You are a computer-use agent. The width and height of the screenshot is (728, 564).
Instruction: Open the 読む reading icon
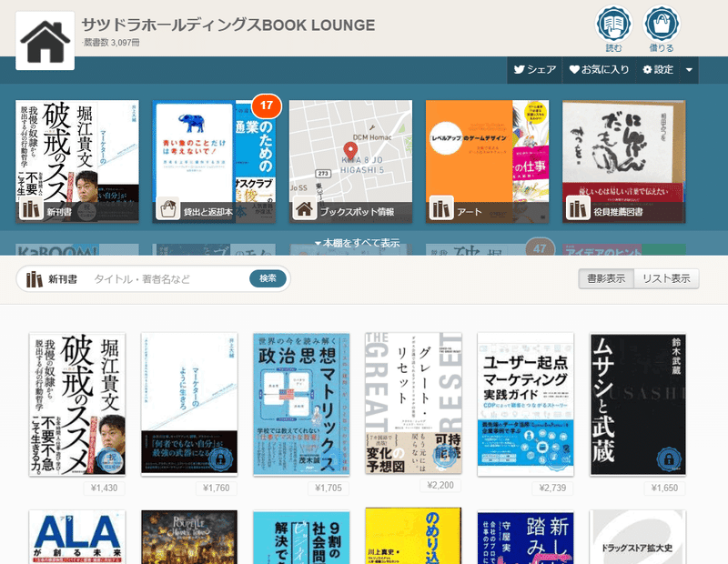click(x=613, y=28)
